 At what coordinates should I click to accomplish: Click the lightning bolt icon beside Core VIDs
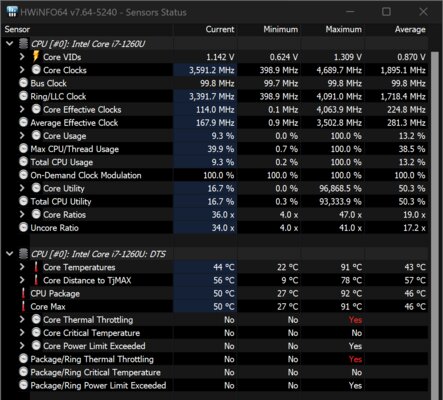coord(36,56)
